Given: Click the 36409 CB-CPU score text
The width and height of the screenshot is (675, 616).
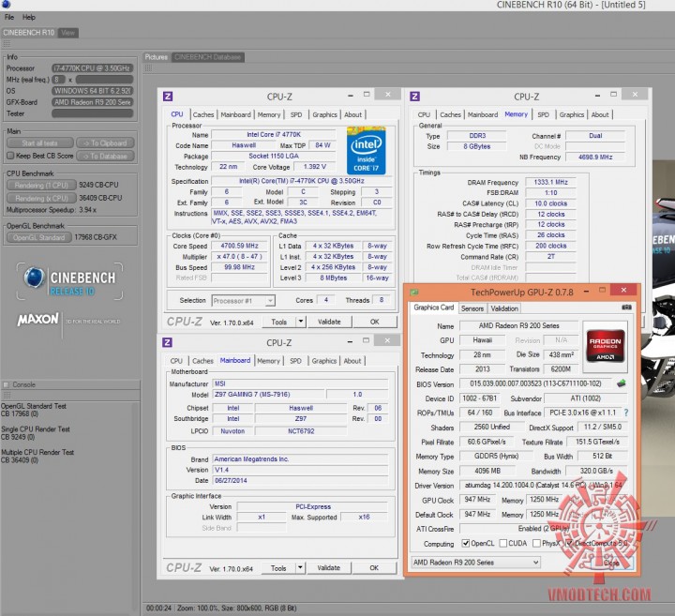Looking at the screenshot, I should coord(100,198).
